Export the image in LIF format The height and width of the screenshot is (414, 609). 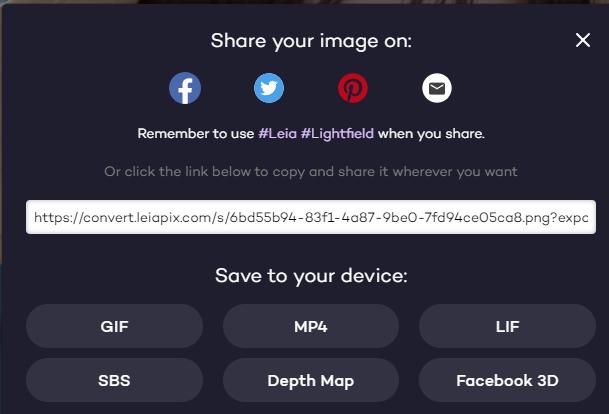507,326
